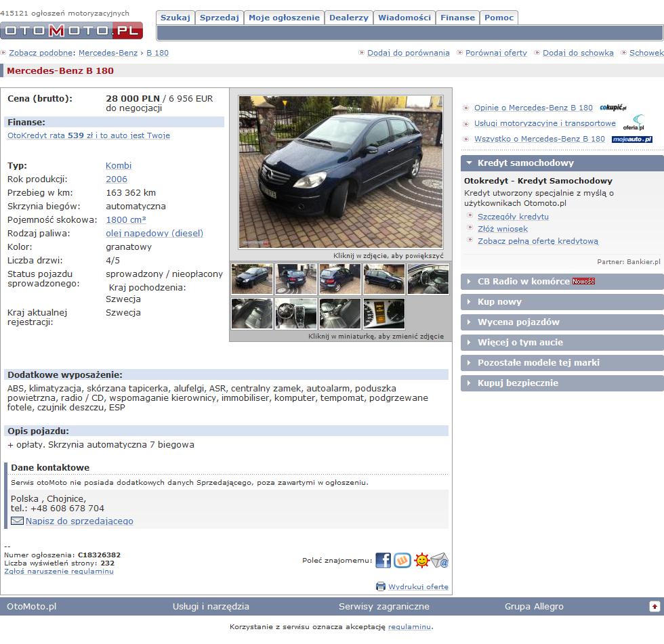This screenshot has width=664, height=644.
Task: Click Dodaj do porównania link
Action: [x=408, y=53]
